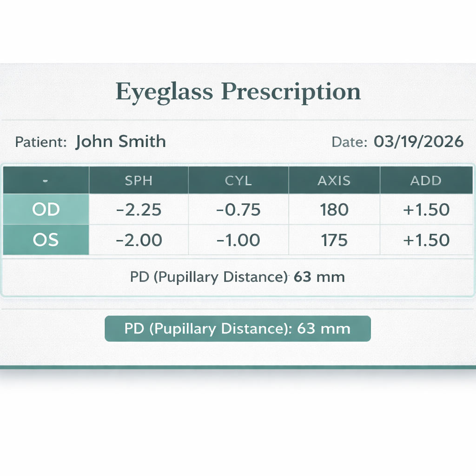Click the OD SPH value -2.25
The width and height of the screenshot is (476, 476).
pyautogui.click(x=139, y=210)
